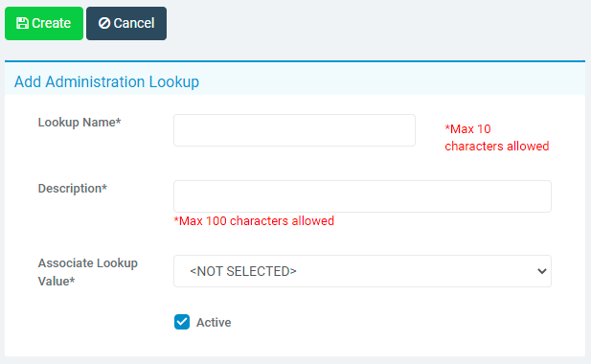Open the Associate Lookup Value dropdown

[362, 271]
